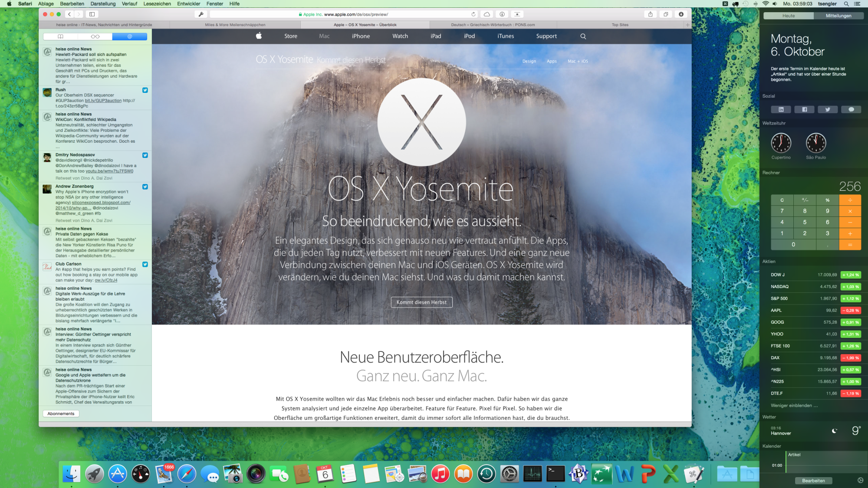Click the Abonnements button in the sidebar

coord(61,414)
